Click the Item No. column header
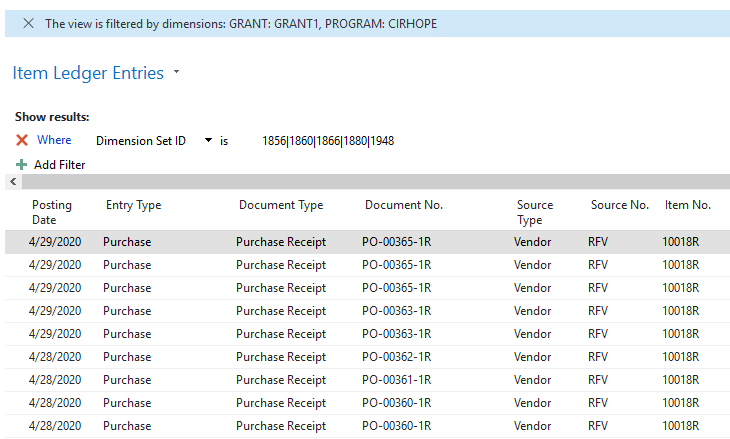 (x=688, y=205)
